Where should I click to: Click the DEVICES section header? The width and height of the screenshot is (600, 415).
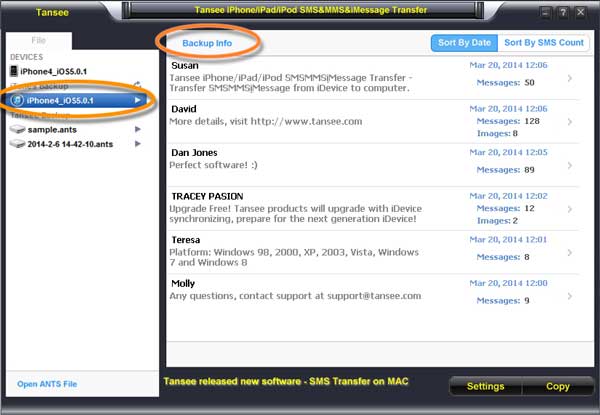pyautogui.click(x=26, y=57)
